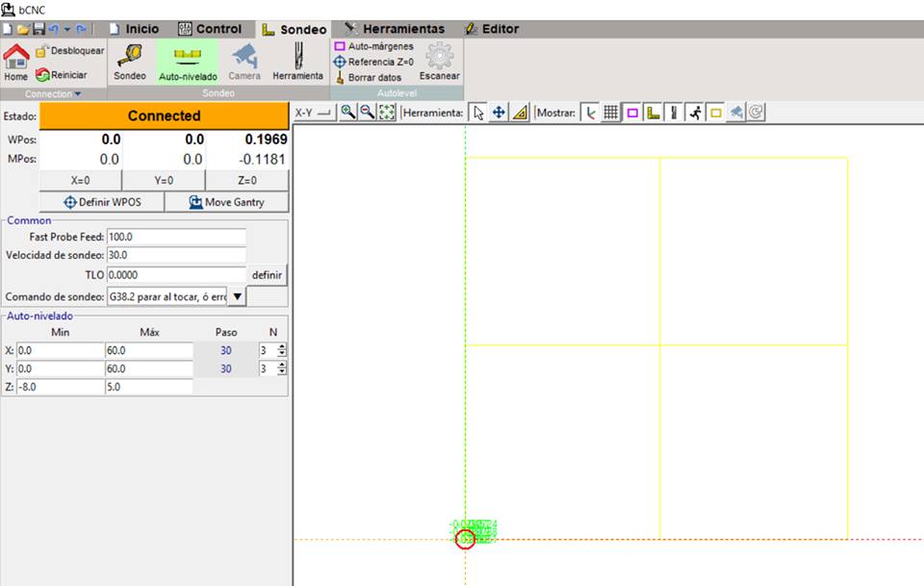Select the move/pan crosshair tool
Viewport: 924px width, 586px height.
499,113
